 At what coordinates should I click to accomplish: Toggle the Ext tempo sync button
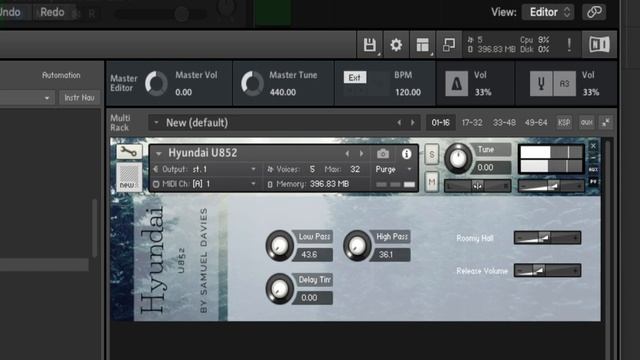click(x=355, y=78)
